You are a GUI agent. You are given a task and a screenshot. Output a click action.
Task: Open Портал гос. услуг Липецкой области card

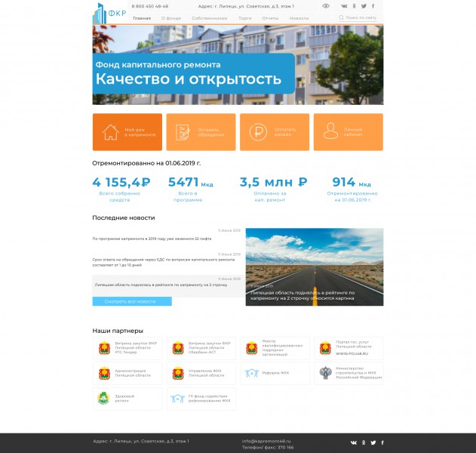click(x=349, y=348)
